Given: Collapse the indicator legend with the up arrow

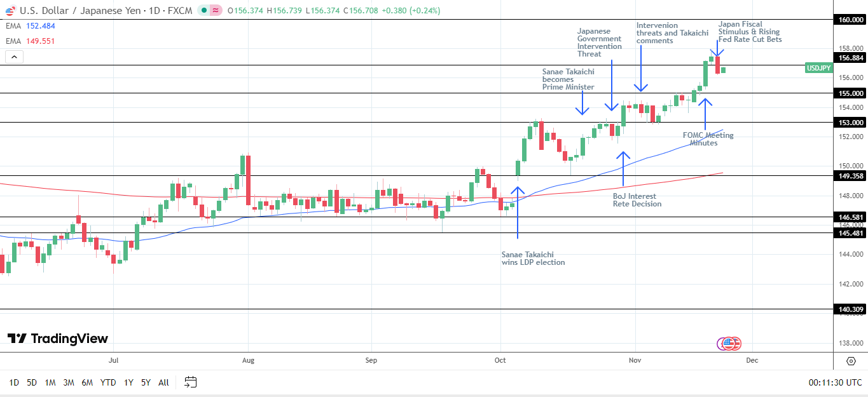Looking at the screenshot, I should click(x=14, y=56).
